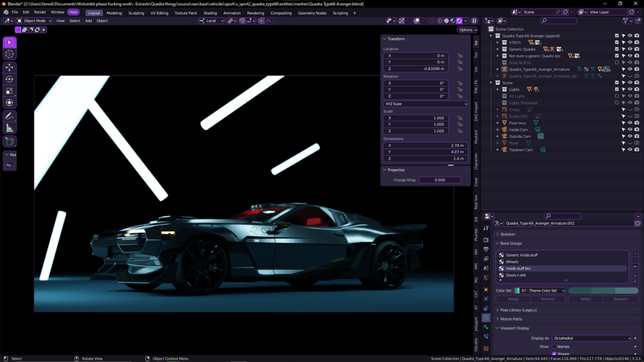Open the Tool properties tab icon
This screenshot has height=362, width=644.
click(x=487, y=228)
